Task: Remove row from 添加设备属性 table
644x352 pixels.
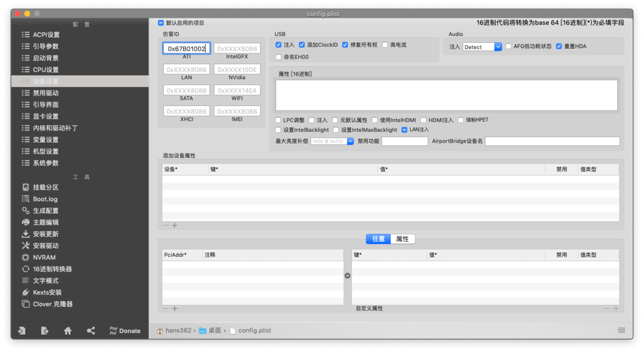Action: point(166,226)
